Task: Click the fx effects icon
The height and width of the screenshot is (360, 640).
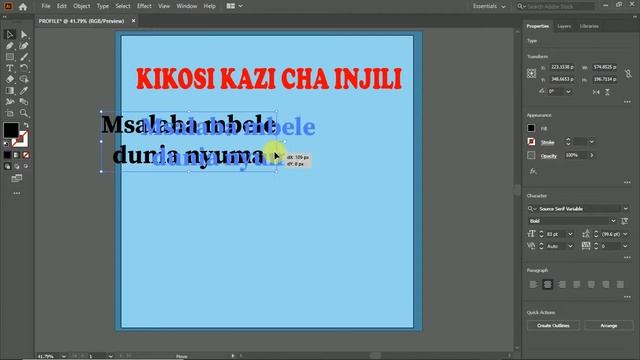Action: (533, 171)
